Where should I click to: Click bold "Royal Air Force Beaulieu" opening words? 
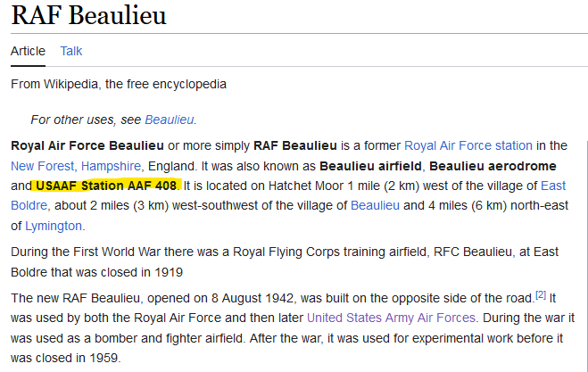point(87,145)
